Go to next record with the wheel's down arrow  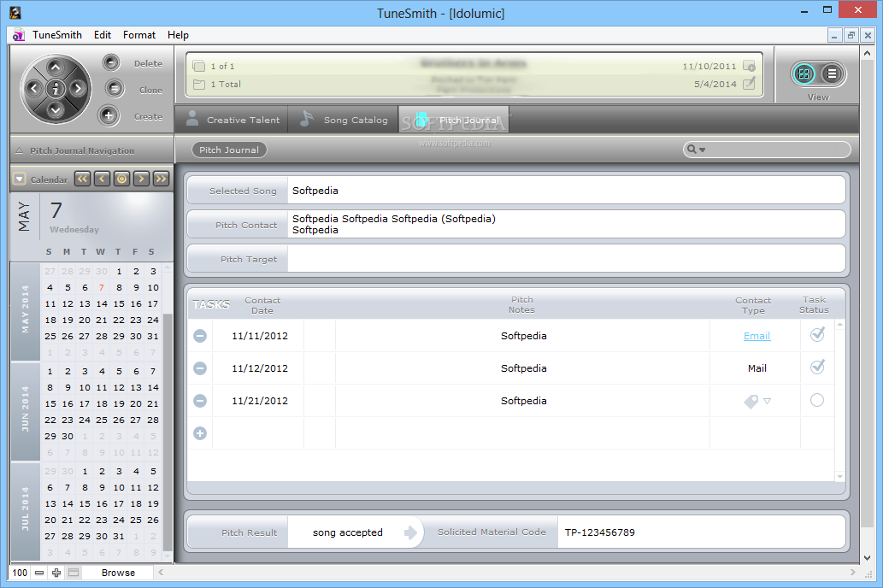(56, 109)
